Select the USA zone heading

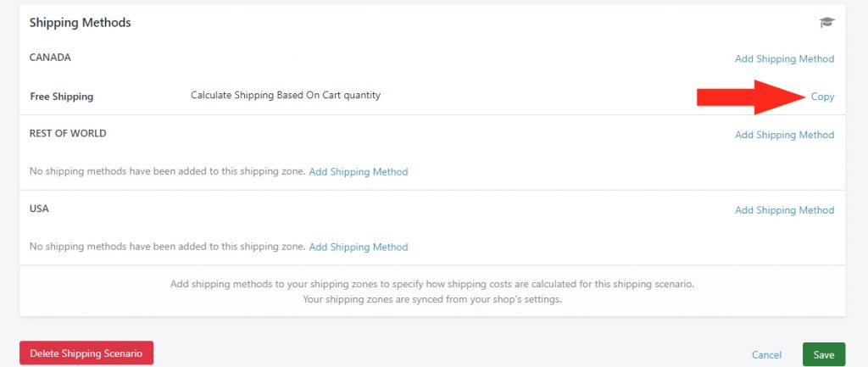point(40,209)
